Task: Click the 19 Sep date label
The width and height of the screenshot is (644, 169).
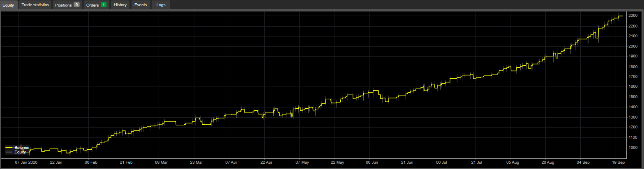Action: (x=618, y=162)
